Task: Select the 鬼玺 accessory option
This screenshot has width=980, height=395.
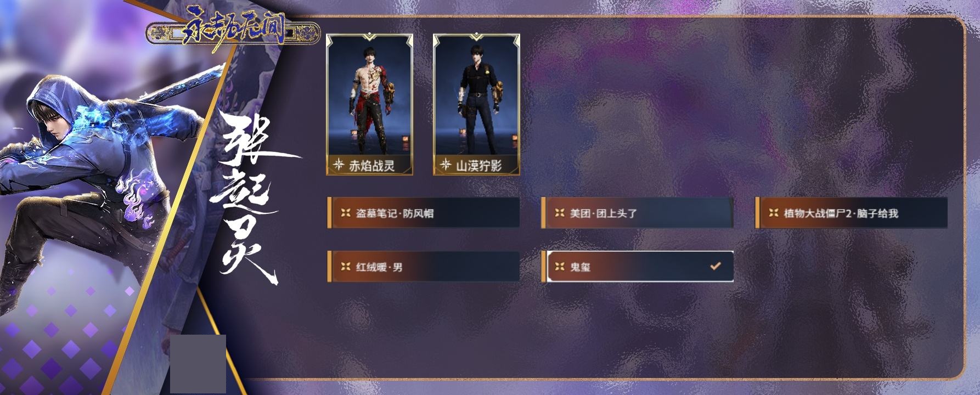Action: click(637, 267)
